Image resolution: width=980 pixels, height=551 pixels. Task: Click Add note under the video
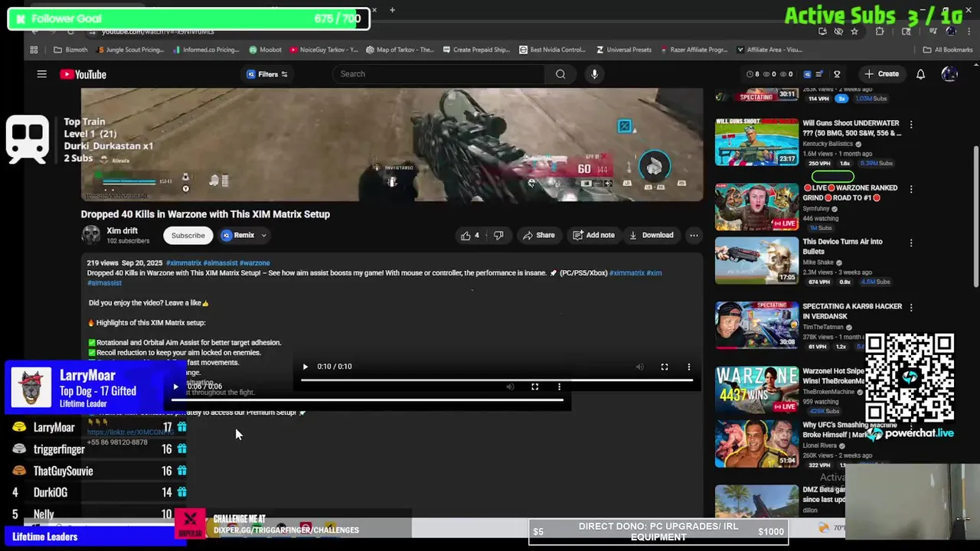click(593, 235)
